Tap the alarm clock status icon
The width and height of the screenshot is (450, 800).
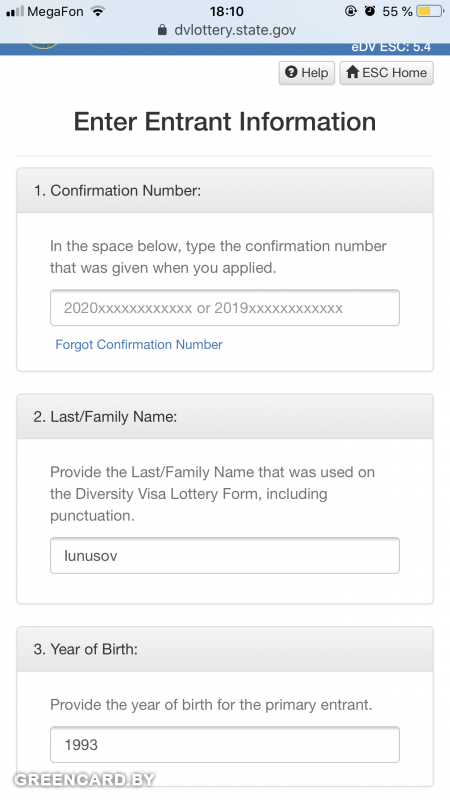coord(370,11)
